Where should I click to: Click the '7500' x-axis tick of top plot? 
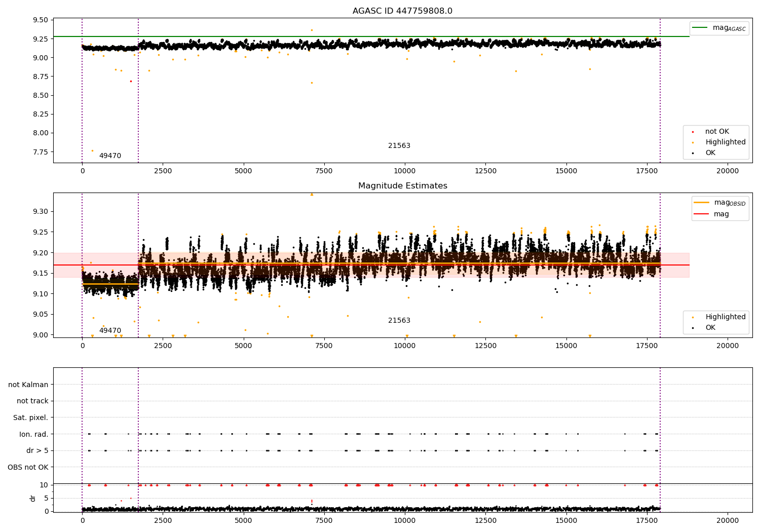(x=324, y=171)
